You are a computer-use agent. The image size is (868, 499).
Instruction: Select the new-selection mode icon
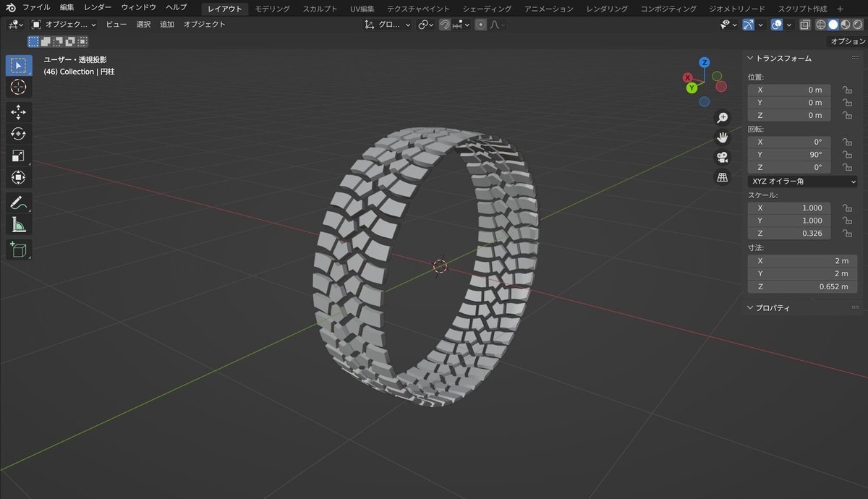tap(33, 41)
